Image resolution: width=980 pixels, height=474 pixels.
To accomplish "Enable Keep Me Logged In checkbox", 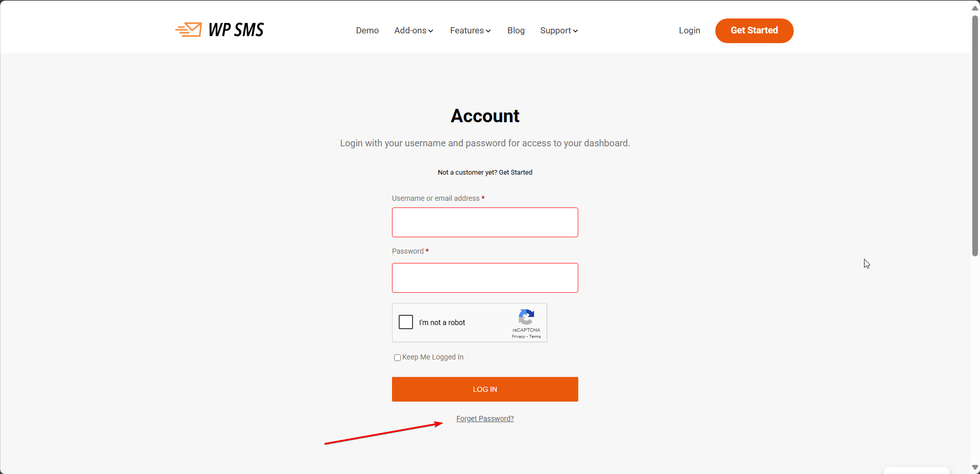I will point(397,357).
